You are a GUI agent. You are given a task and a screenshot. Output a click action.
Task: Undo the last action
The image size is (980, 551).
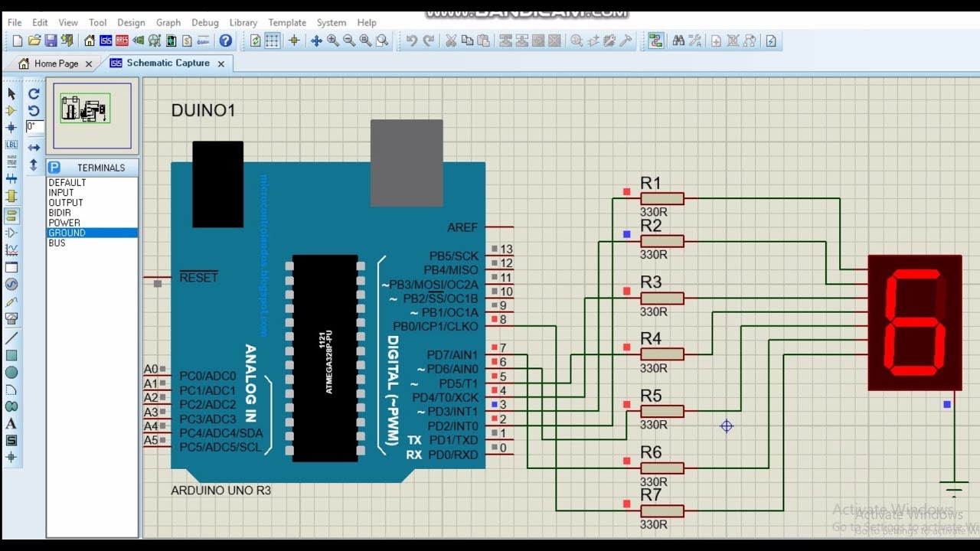(412, 41)
